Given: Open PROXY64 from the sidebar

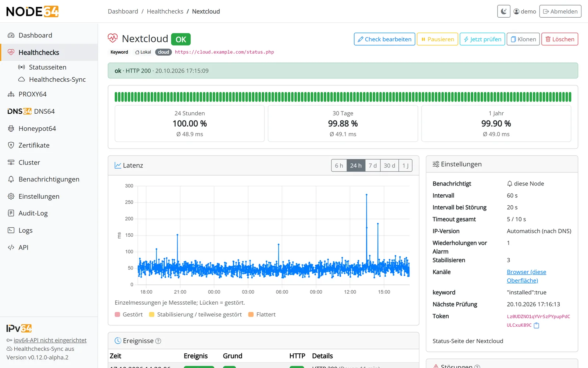Looking at the screenshot, I should (x=49, y=94).
